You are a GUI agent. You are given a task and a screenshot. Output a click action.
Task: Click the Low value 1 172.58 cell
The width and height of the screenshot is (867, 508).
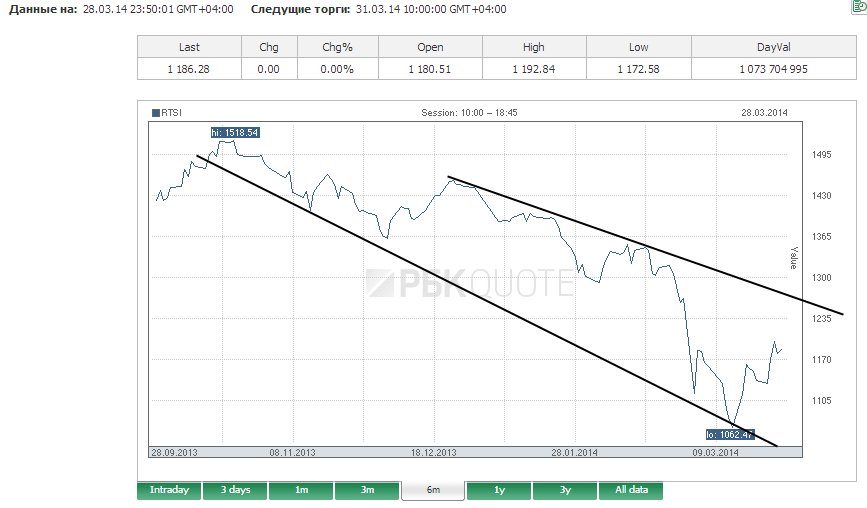click(x=638, y=69)
